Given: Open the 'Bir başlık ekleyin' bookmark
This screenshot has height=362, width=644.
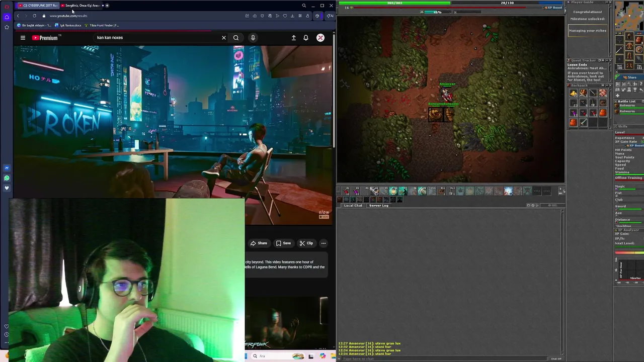Looking at the screenshot, I should coord(34,25).
